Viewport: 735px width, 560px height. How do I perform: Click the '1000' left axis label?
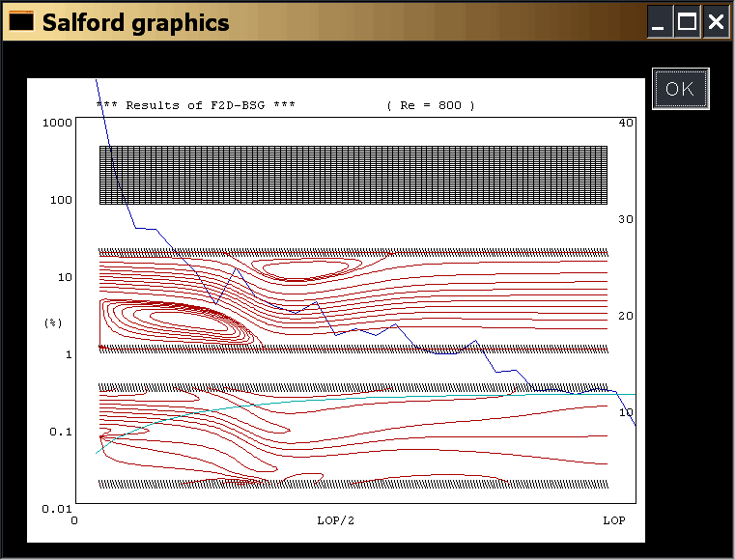(57, 123)
